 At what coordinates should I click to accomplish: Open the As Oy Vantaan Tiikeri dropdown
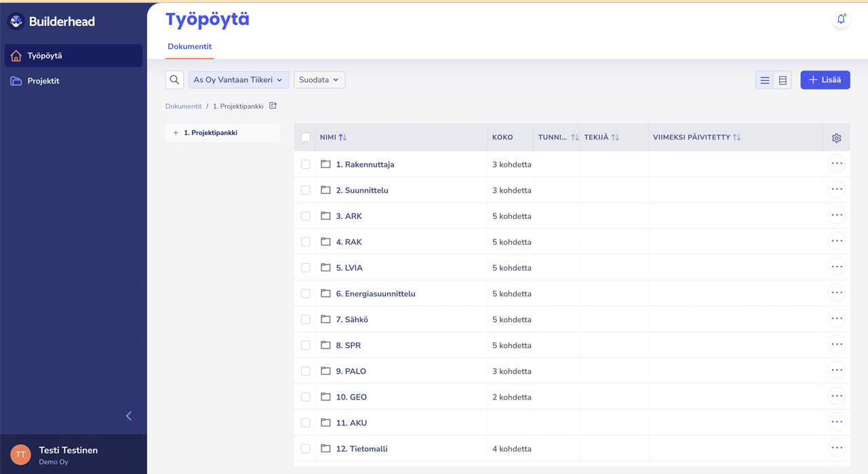[238, 80]
